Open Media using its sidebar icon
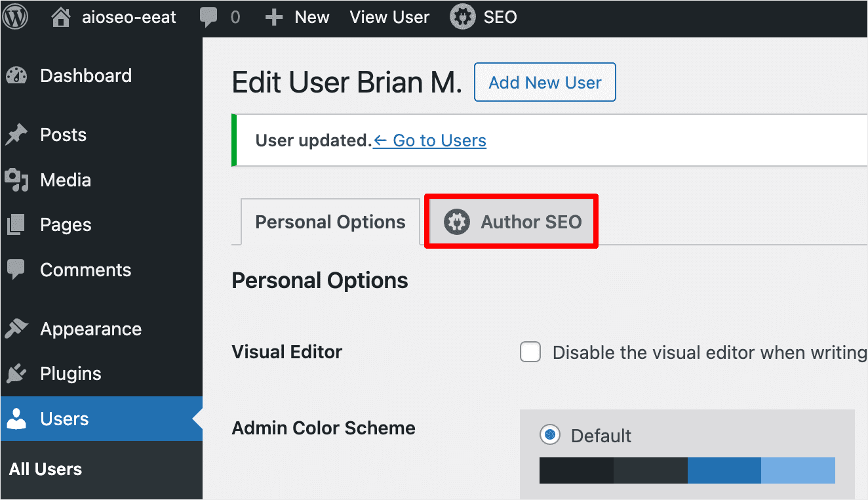The height and width of the screenshot is (500, 868). [16, 180]
